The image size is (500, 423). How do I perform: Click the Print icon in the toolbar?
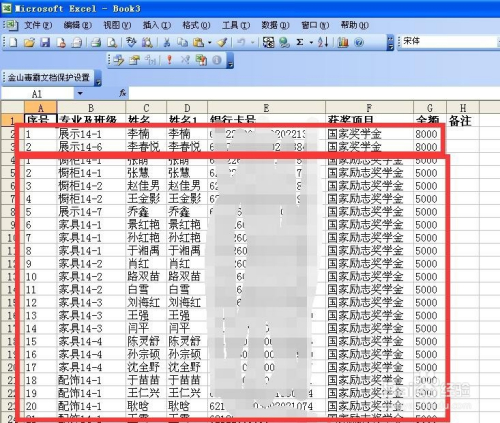[x=96, y=42]
